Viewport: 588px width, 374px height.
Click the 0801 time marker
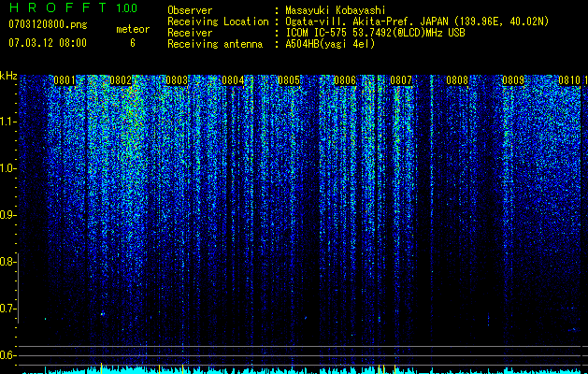tap(65, 80)
